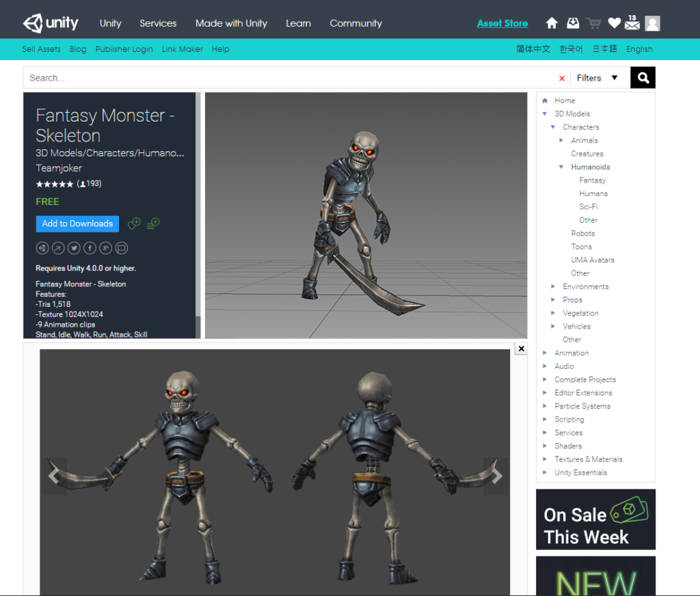
Task: Open asset link arrow share icon
Action: coord(58,248)
